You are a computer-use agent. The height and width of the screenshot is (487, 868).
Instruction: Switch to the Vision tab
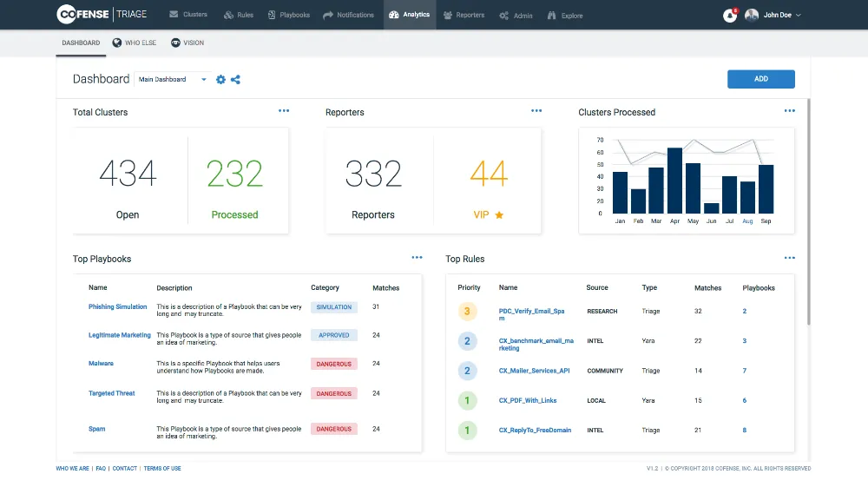coord(187,43)
